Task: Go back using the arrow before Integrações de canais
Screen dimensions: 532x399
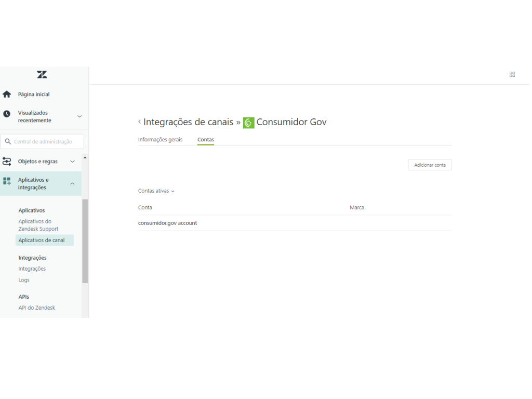Action: click(x=139, y=122)
